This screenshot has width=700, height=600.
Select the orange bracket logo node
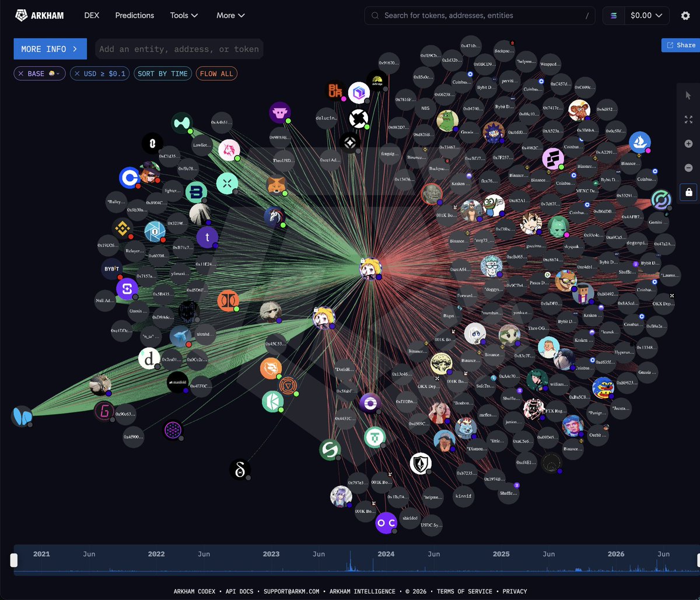[228, 301]
